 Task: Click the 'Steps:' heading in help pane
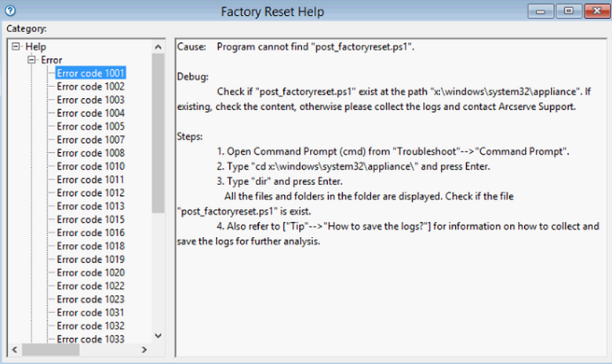click(190, 136)
